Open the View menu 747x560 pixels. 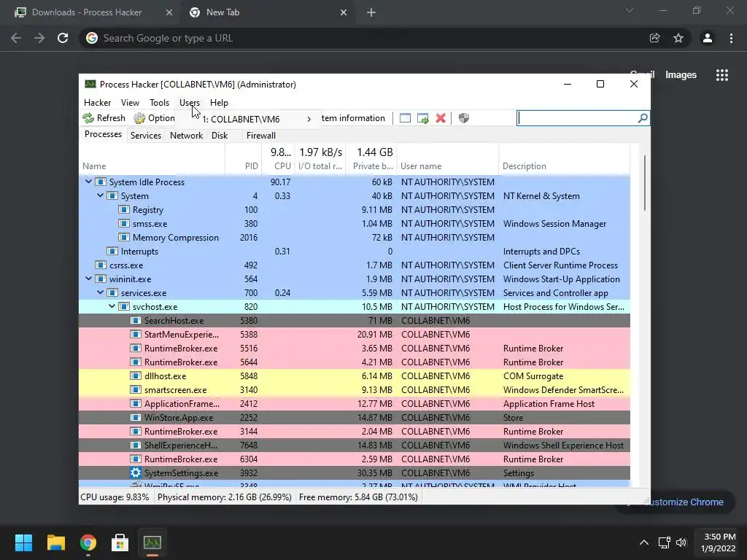pyautogui.click(x=130, y=102)
